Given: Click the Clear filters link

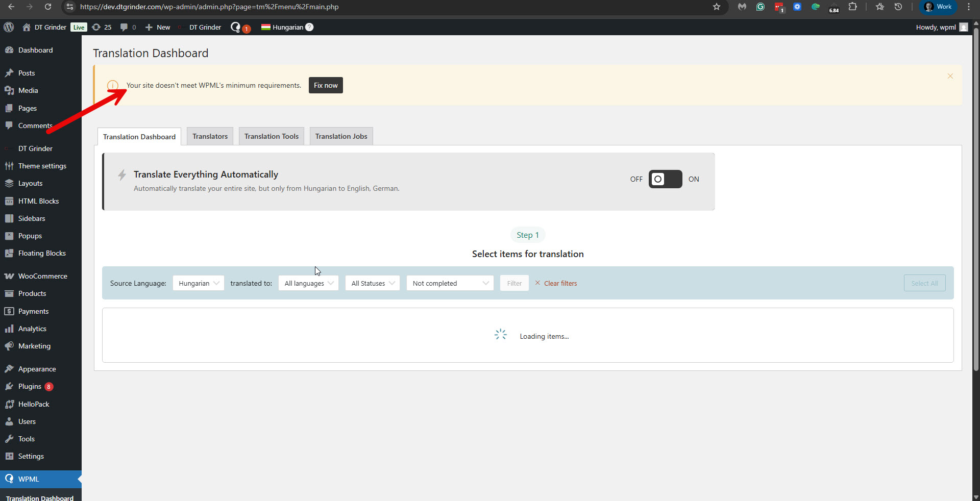Looking at the screenshot, I should [x=556, y=283].
